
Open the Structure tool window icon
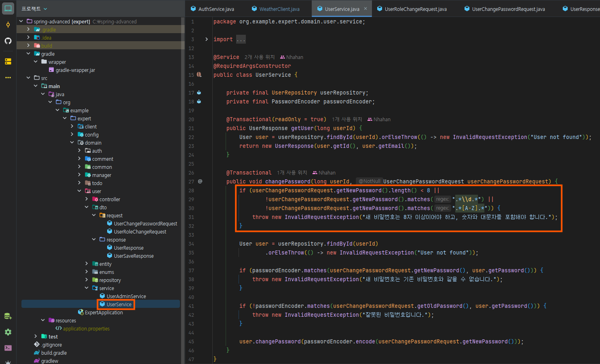pos(8,61)
